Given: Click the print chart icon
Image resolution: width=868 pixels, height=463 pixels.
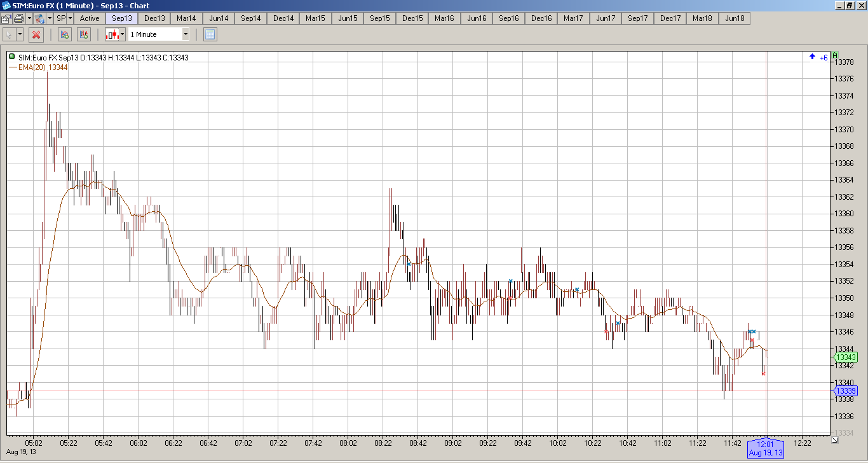Looking at the screenshot, I should pos(19,18).
